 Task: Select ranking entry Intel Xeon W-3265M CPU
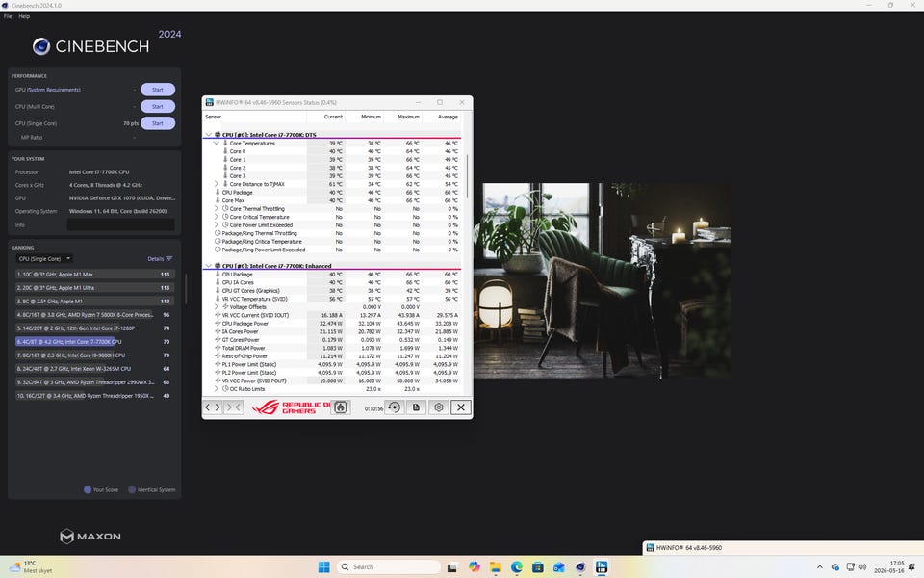click(95, 369)
